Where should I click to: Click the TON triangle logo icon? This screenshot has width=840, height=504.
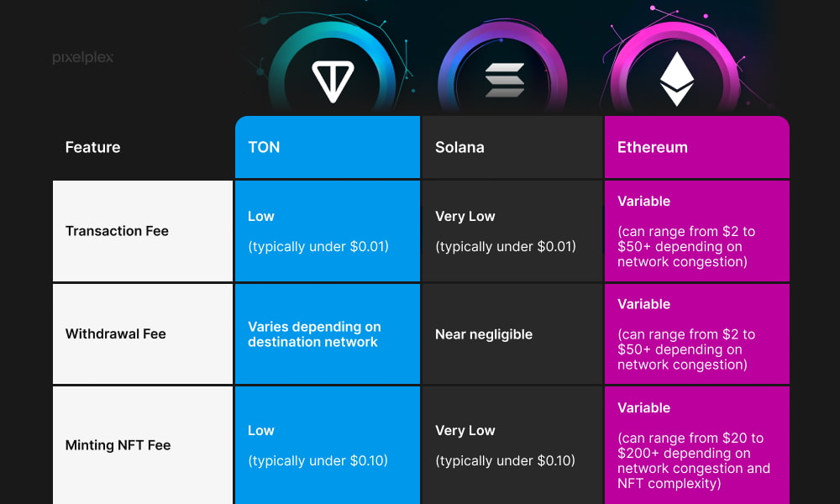tap(333, 81)
